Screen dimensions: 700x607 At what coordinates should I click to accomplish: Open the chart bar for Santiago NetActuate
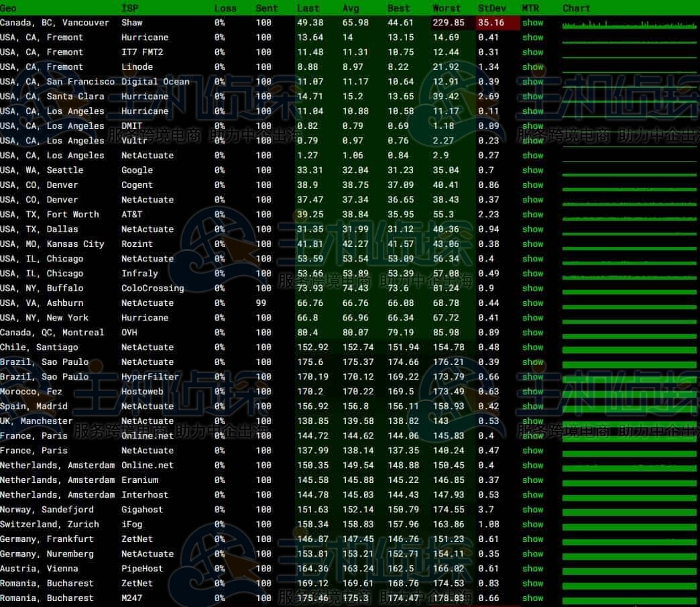click(629, 348)
